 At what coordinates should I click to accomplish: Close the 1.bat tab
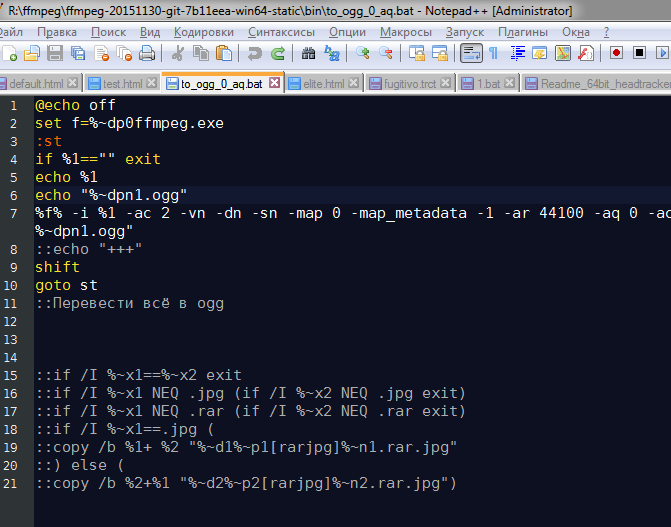(509, 83)
